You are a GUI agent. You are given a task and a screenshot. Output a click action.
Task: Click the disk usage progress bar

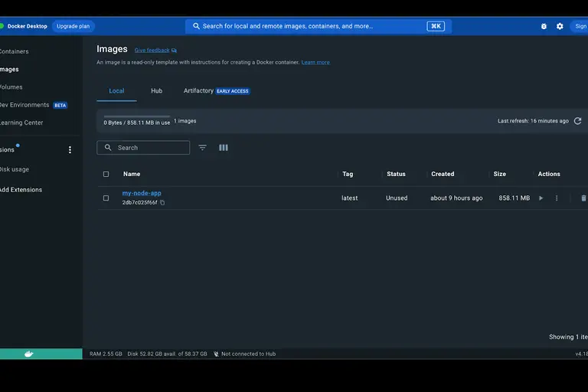137,116
